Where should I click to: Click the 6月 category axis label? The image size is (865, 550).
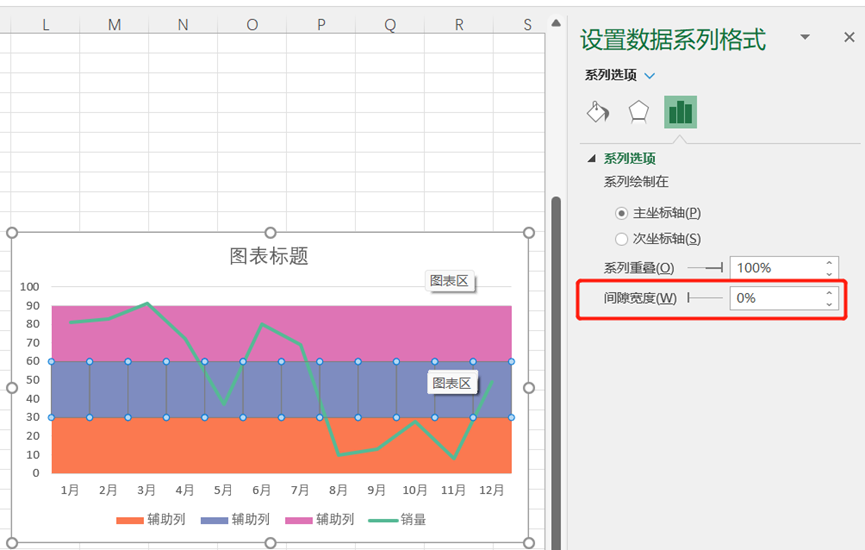(x=261, y=490)
